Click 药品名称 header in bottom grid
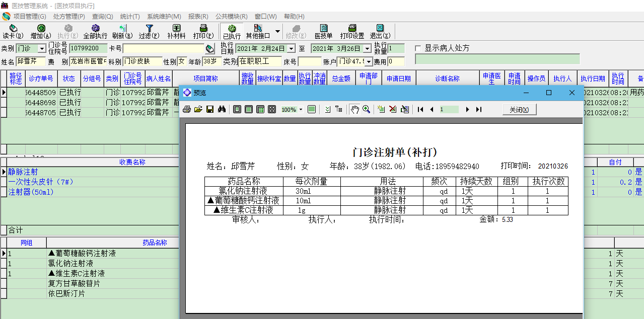Image resolution: width=644 pixels, height=319 pixels. pyautogui.click(x=155, y=243)
